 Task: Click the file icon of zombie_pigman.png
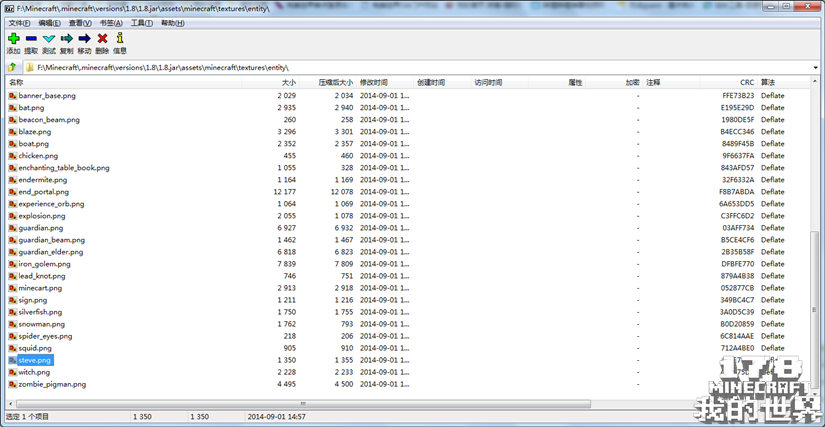click(13, 384)
